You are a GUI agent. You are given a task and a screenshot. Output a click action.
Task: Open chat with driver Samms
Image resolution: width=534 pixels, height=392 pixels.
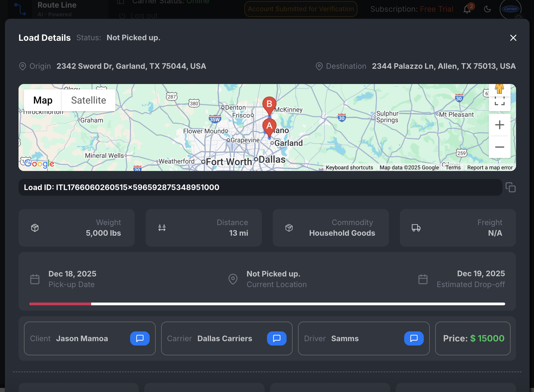413,338
